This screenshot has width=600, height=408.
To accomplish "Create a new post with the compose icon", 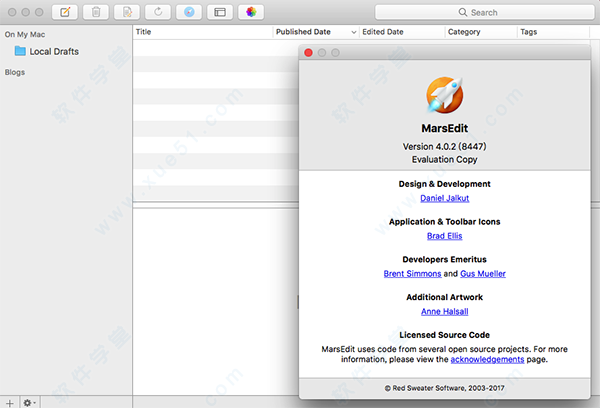I will (x=65, y=12).
